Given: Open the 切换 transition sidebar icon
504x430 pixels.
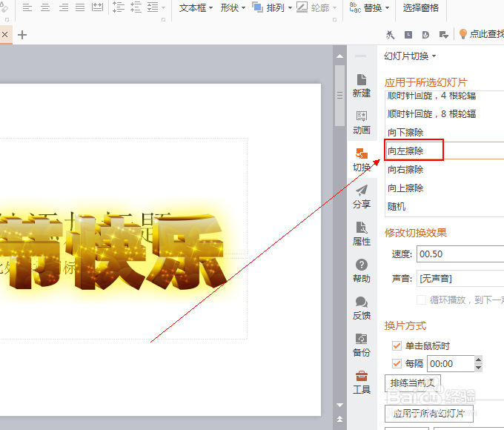Looking at the screenshot, I should 362,160.
